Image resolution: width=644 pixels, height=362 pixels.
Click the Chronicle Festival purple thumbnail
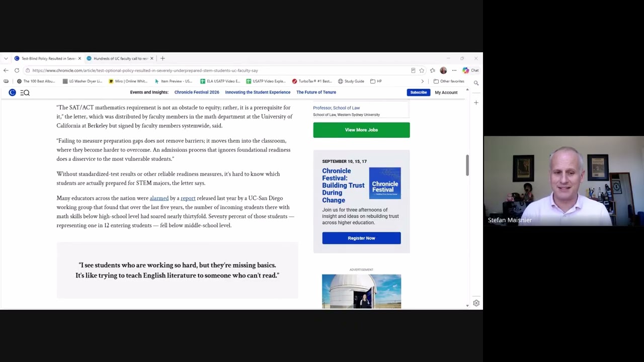tap(385, 183)
